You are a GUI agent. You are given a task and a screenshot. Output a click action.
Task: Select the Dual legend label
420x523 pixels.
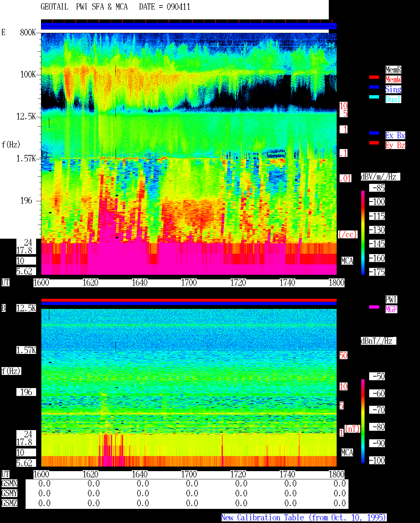[393, 99]
